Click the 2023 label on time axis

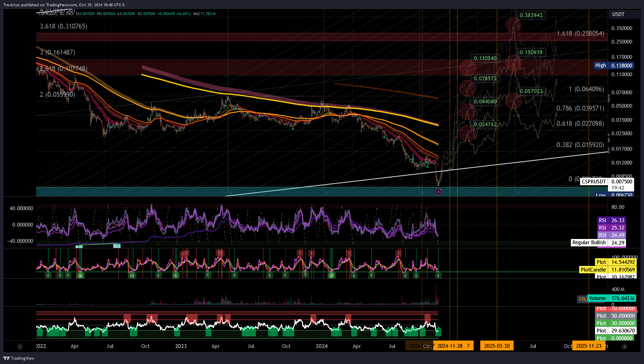coord(181,346)
